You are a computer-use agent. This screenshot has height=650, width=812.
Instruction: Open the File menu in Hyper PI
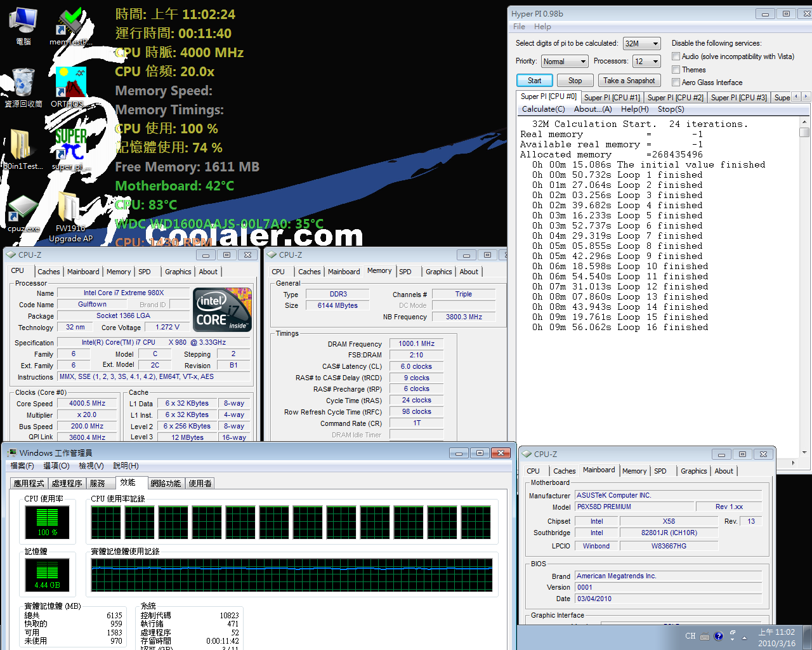coord(519,27)
